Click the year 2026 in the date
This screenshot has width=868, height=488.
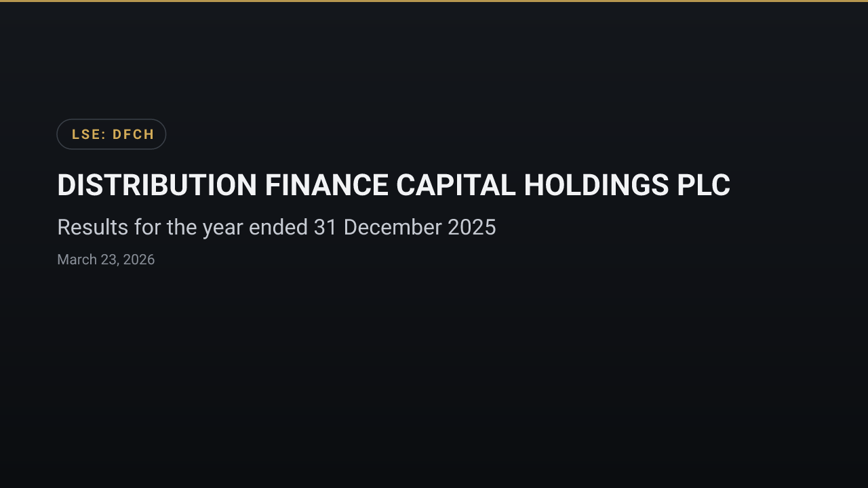click(139, 260)
